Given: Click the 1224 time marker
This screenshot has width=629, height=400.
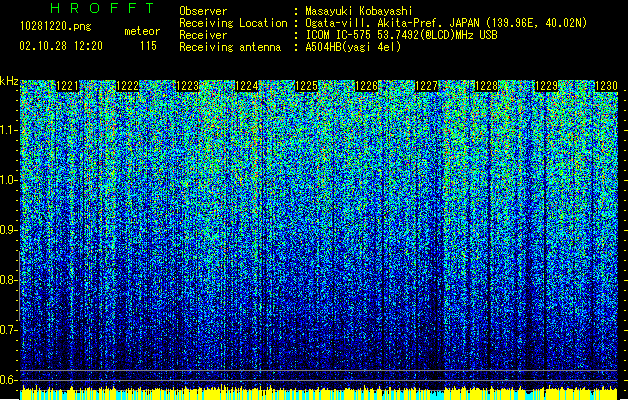Looking at the screenshot, I should click(246, 86).
